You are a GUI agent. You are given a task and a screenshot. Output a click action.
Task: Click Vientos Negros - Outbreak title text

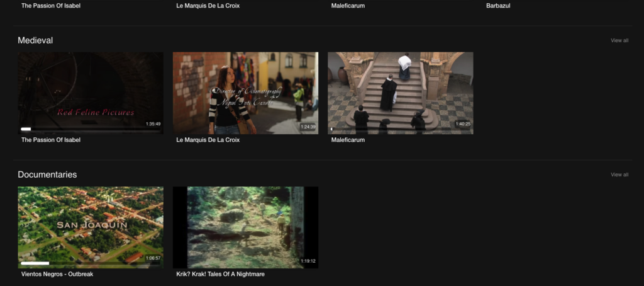pyautogui.click(x=57, y=274)
